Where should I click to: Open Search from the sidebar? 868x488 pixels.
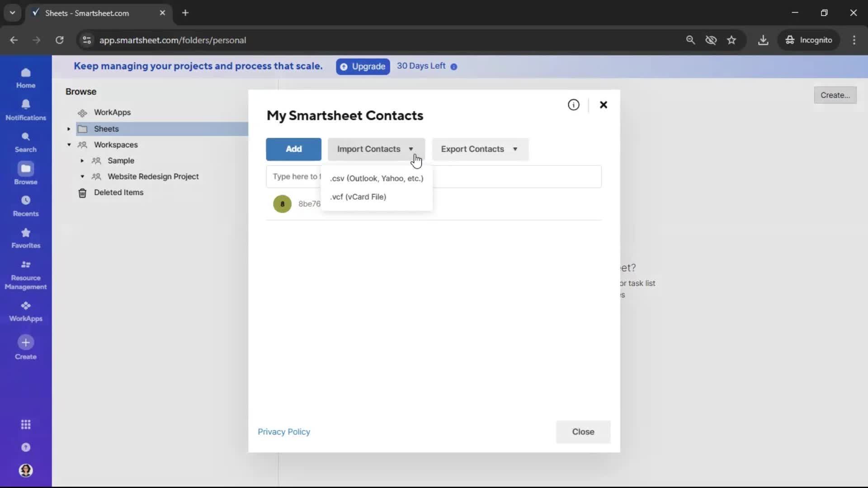point(26,141)
